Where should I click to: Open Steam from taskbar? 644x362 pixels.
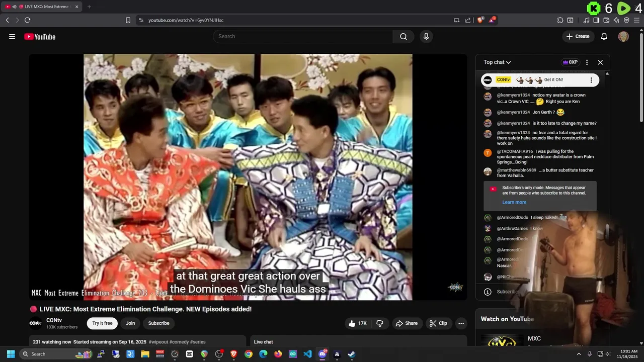[351, 354]
